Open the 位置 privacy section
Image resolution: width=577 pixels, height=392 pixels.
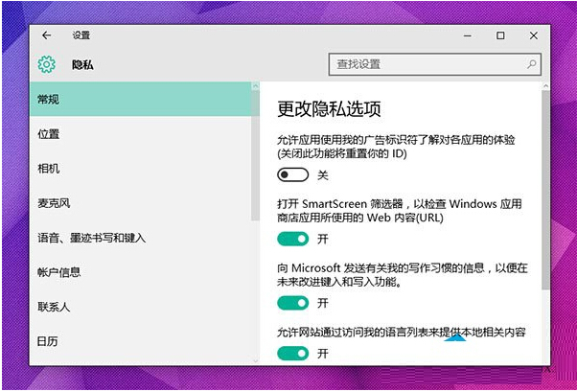click(141, 133)
